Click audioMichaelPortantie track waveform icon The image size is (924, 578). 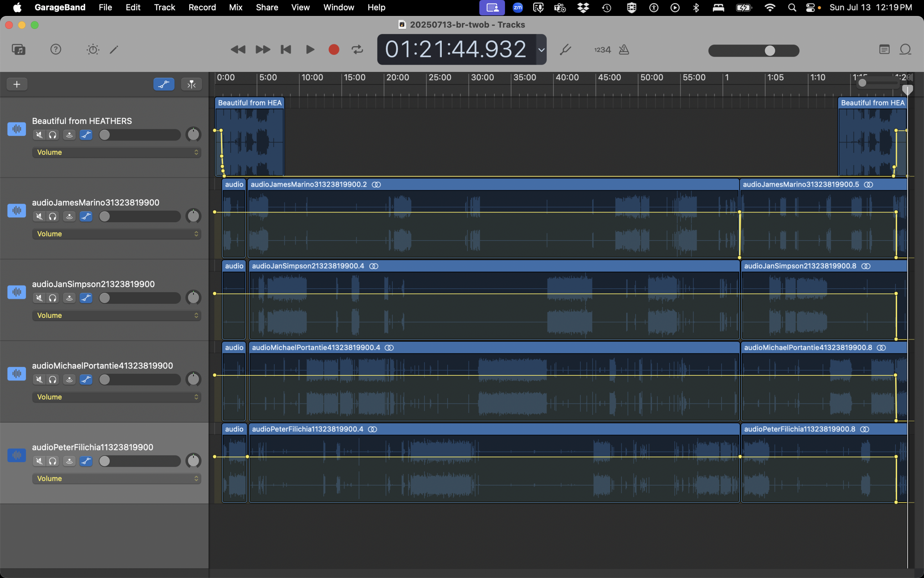point(16,374)
